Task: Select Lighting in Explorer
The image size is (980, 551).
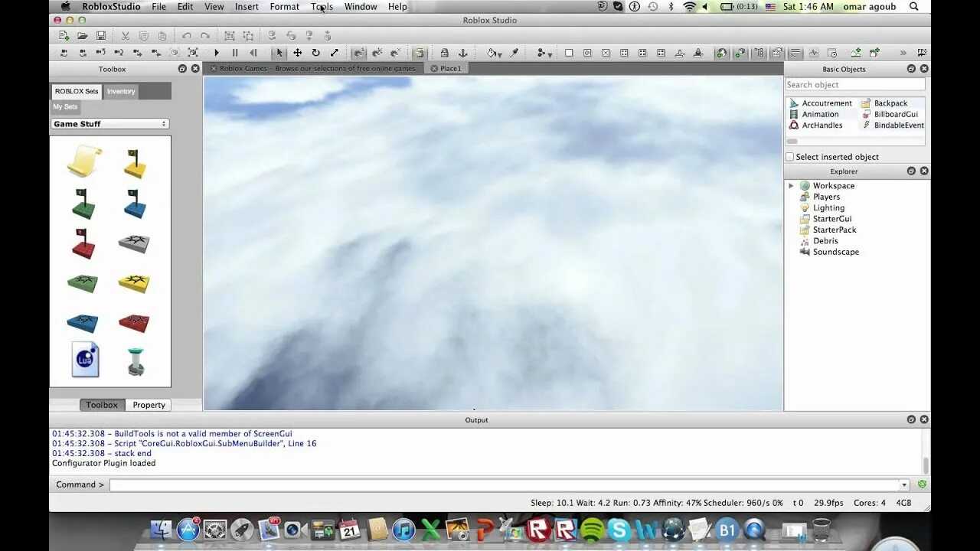Action: (x=822, y=208)
